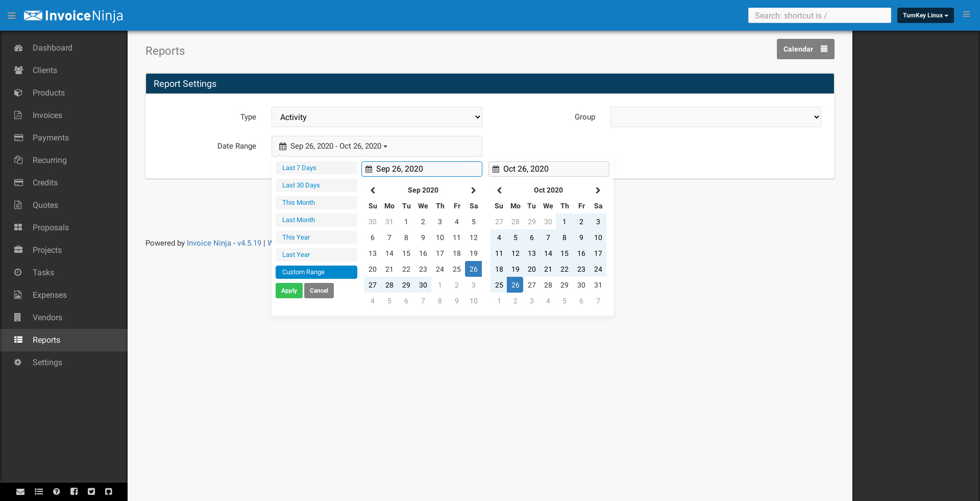Cancel the date range picker
Screen dimensions: 980x501
[318, 291]
